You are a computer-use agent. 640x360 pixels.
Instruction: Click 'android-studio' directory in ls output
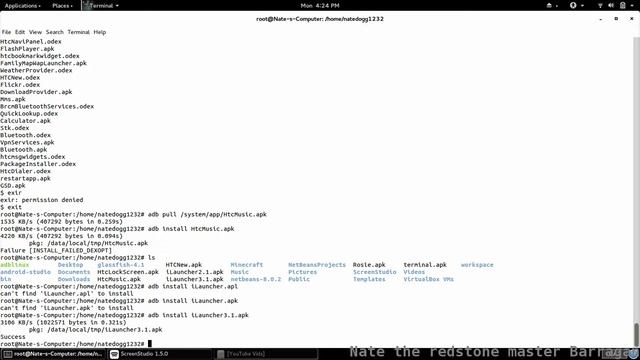25,272
